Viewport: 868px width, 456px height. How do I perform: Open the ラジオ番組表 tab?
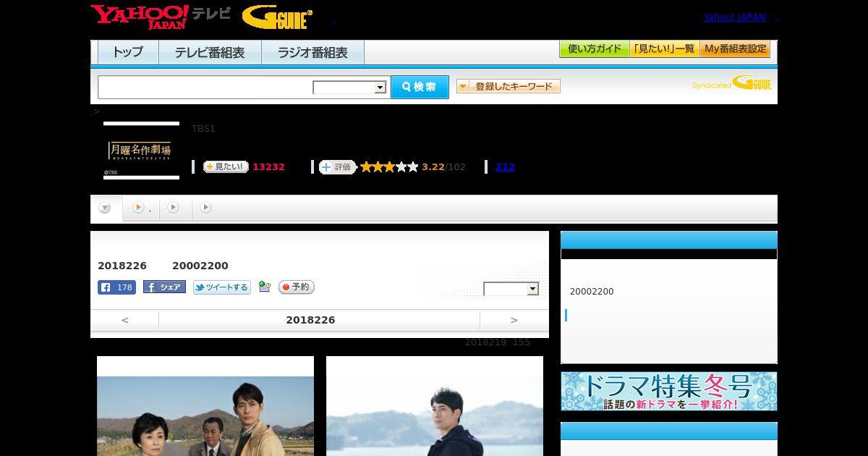(x=312, y=53)
